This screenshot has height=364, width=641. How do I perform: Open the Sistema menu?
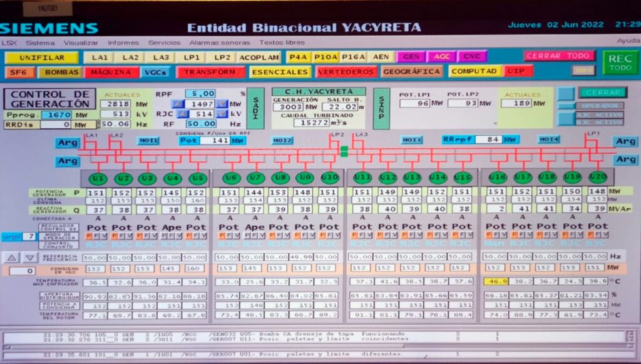coord(40,43)
